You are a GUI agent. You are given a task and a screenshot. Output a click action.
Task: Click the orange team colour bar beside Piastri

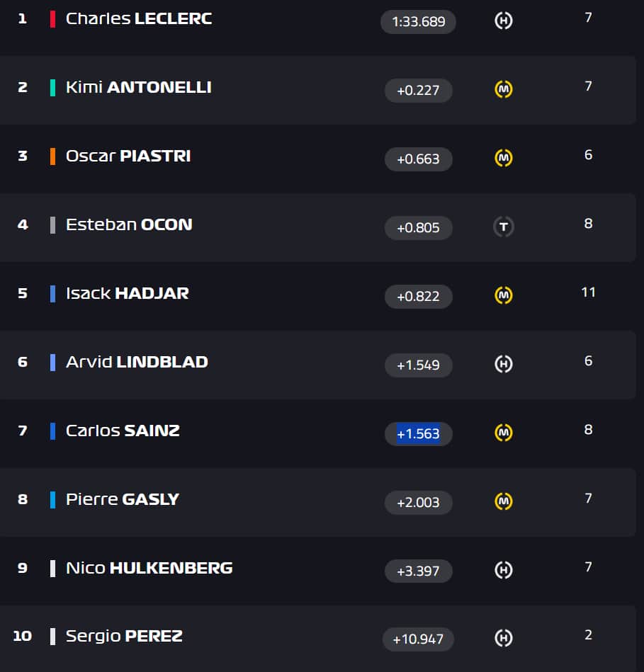tap(52, 156)
